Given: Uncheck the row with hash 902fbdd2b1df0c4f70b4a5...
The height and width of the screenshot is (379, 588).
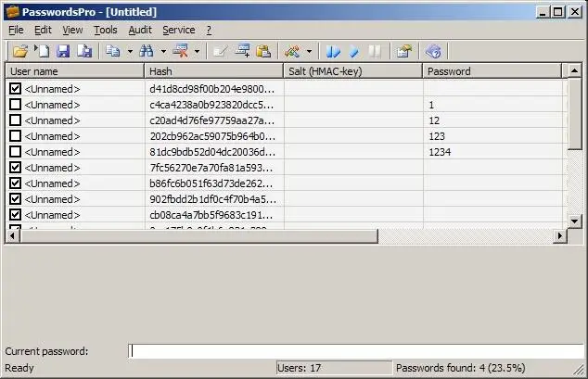Looking at the screenshot, I should coord(15,199).
